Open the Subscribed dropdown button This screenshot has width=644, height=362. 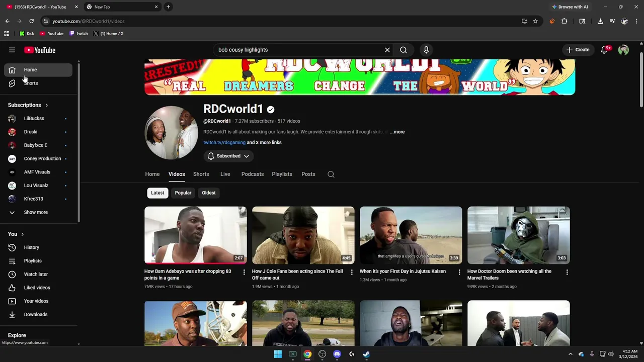pos(228,156)
